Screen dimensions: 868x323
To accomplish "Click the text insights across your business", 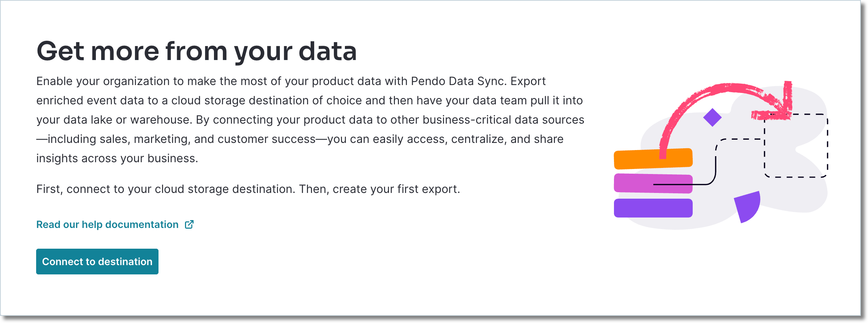I will pos(117,158).
